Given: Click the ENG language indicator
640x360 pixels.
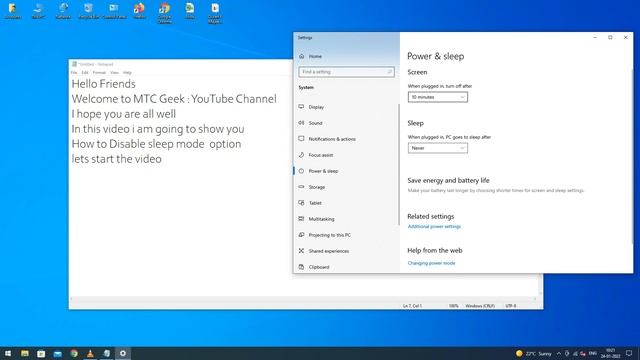Looking at the screenshot, I should 593,353.
